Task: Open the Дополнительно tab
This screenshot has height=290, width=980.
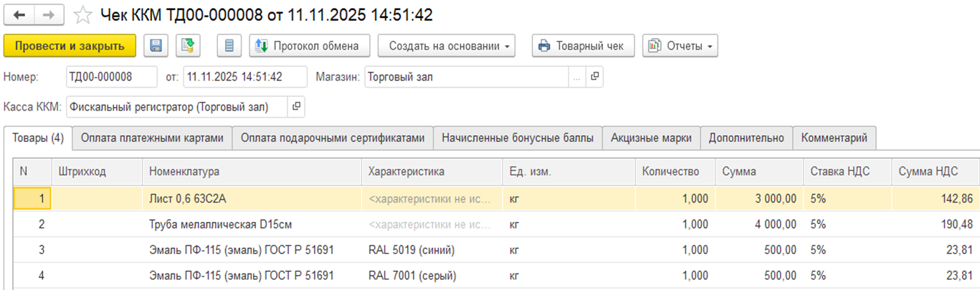Action: coord(746,139)
